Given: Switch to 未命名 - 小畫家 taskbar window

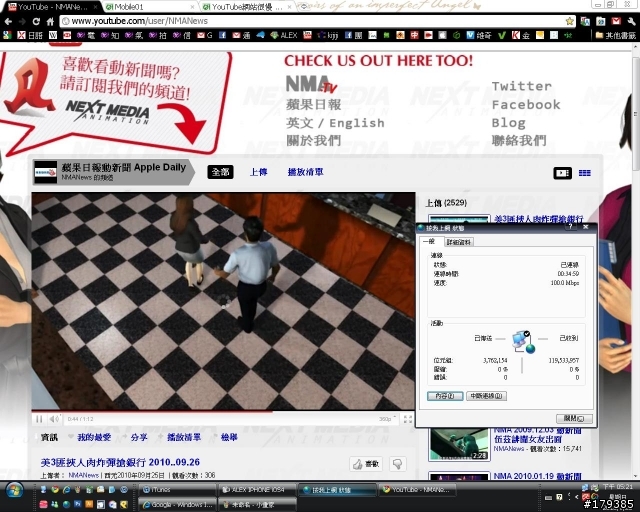Looking at the screenshot, I should click(257, 505).
